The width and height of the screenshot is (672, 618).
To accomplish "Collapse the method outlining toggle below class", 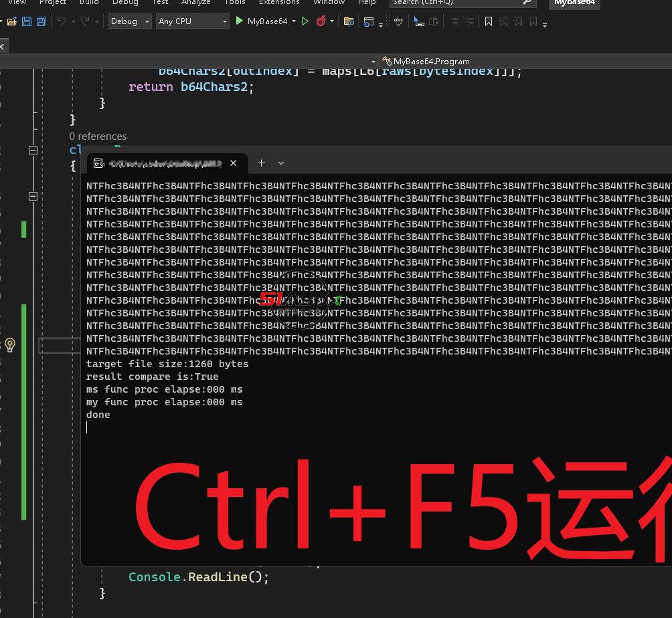I will pos(33,196).
